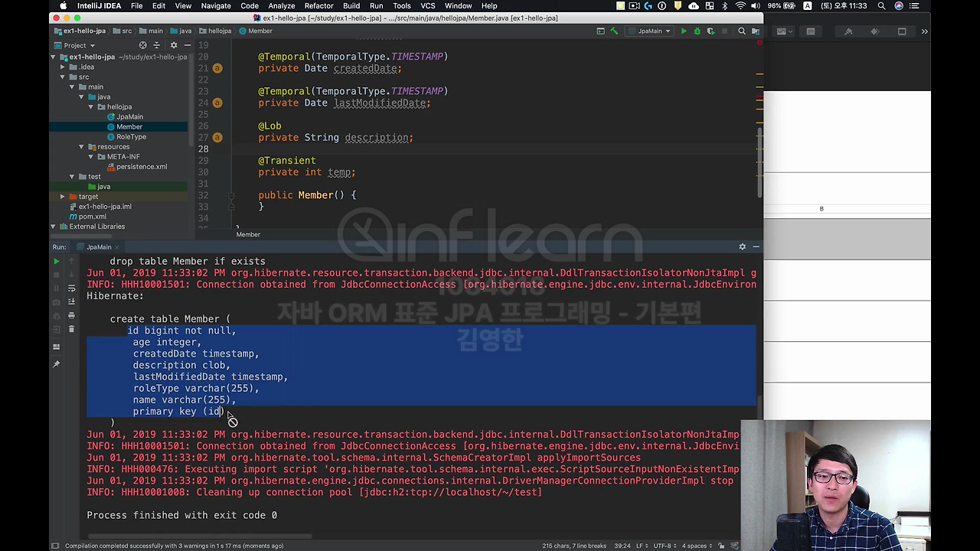Hide the Project panel with minus icon

187,45
